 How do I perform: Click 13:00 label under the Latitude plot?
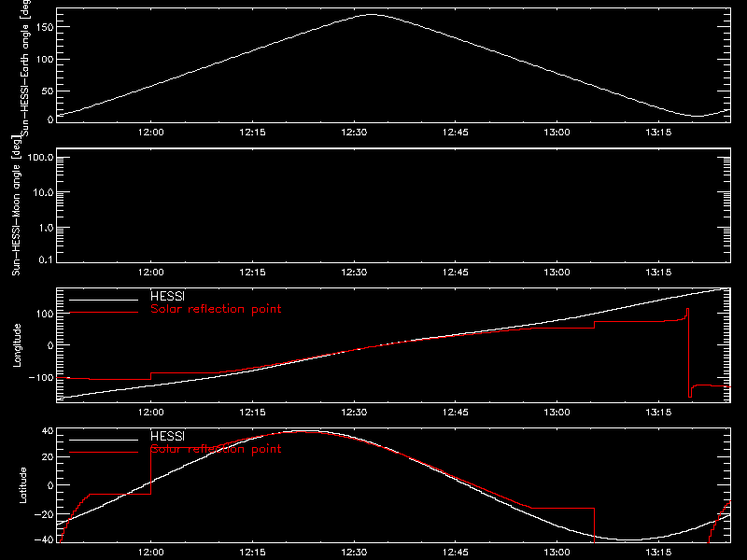point(557,553)
